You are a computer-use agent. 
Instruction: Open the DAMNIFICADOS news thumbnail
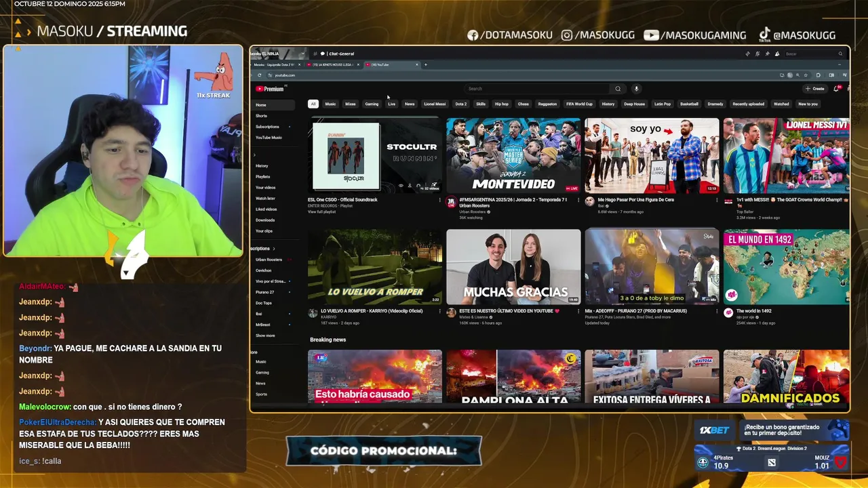click(787, 376)
